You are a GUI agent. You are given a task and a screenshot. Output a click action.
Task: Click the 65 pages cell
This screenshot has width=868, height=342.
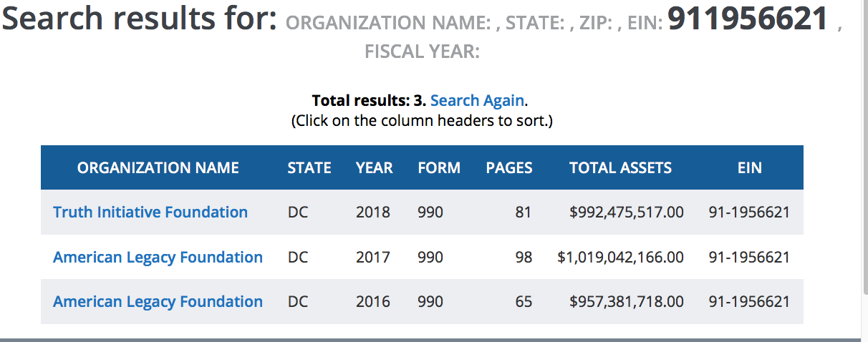[x=524, y=303]
